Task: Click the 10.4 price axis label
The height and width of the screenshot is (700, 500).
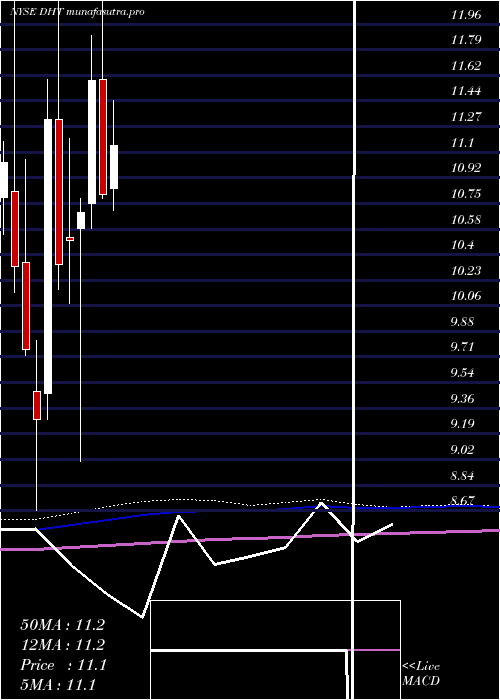Action: click(462, 245)
